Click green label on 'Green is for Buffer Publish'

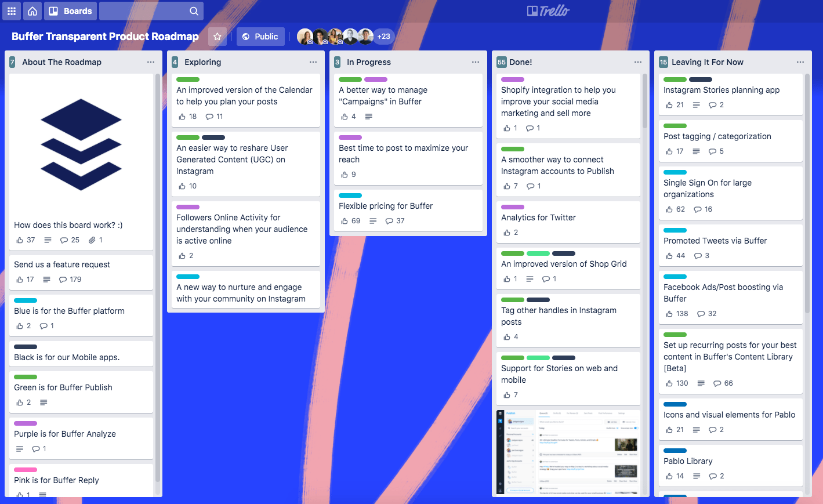tap(26, 377)
